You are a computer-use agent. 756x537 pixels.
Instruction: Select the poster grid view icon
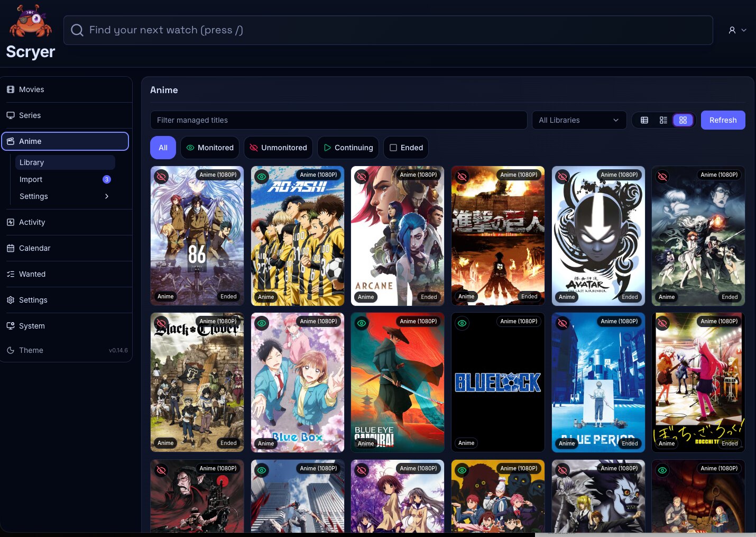click(x=683, y=120)
